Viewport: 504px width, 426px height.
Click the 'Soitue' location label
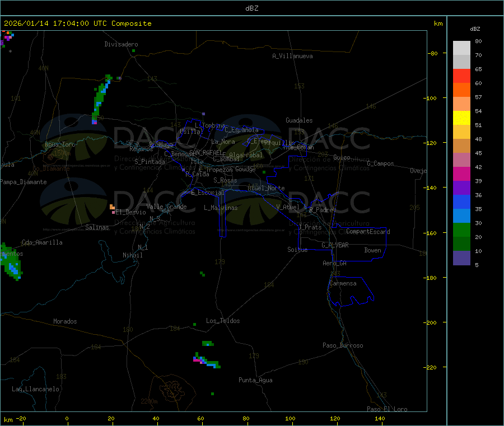pos(297,250)
